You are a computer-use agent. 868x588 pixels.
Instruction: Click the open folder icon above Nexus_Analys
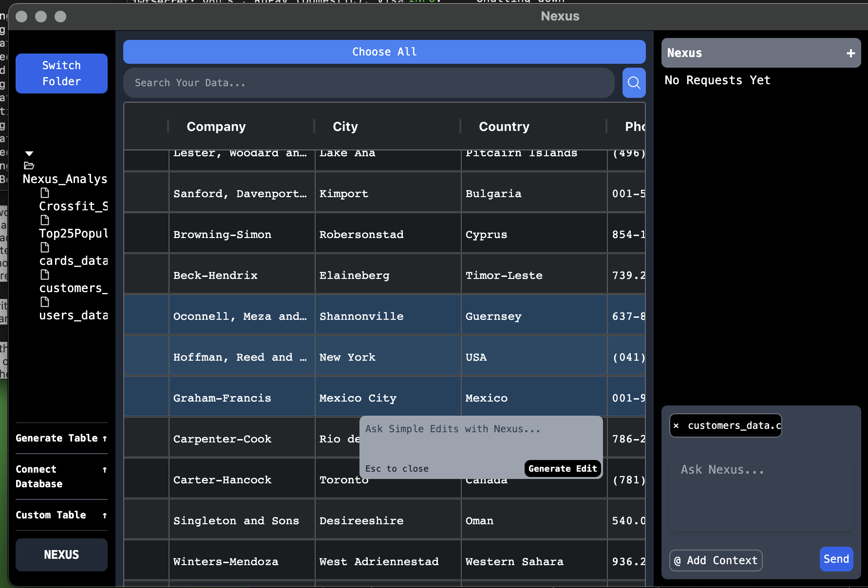(29, 165)
